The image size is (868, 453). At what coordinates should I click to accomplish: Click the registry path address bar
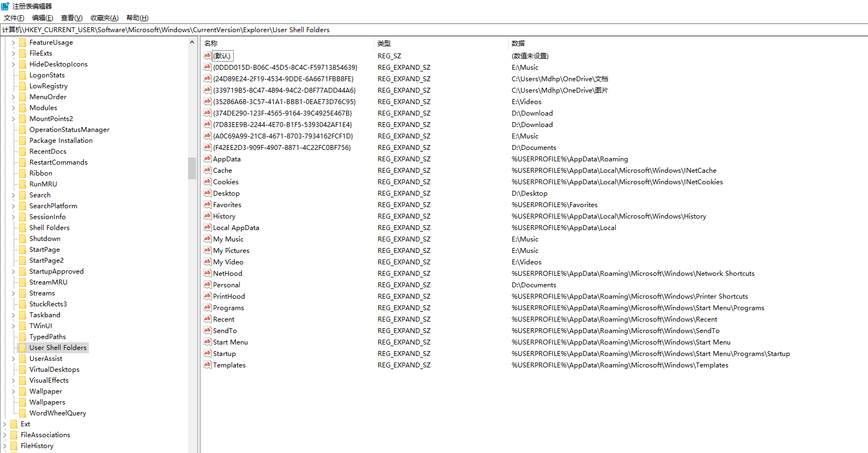point(434,30)
